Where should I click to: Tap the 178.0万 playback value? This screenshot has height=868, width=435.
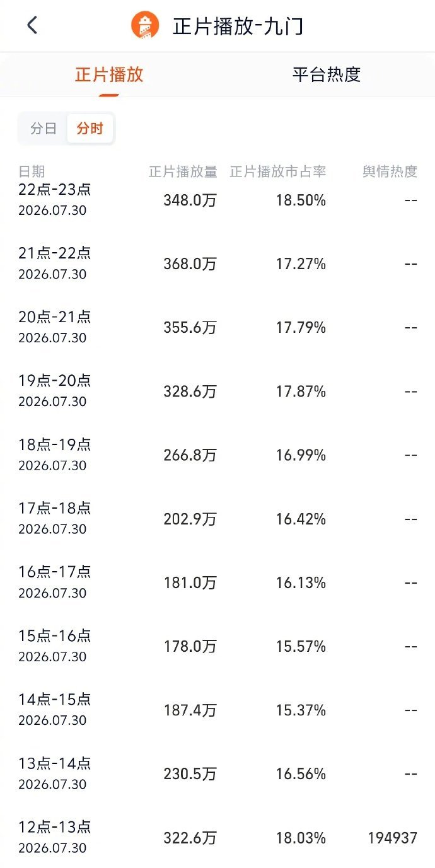(190, 646)
